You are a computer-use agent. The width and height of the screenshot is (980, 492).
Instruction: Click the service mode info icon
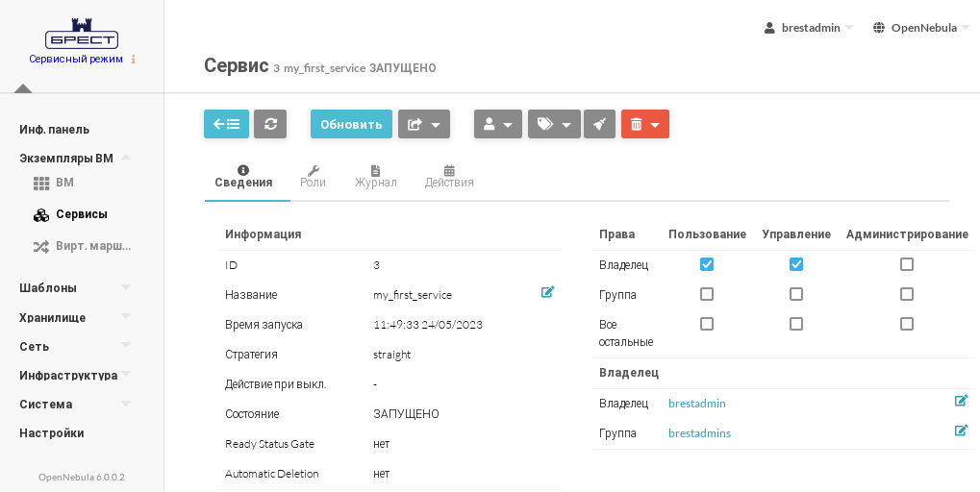coord(134,60)
